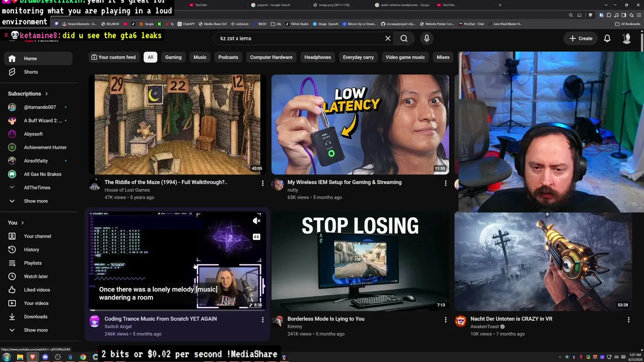Open the nutty channel avatar
The height and width of the screenshot is (362, 644).
tap(278, 185)
